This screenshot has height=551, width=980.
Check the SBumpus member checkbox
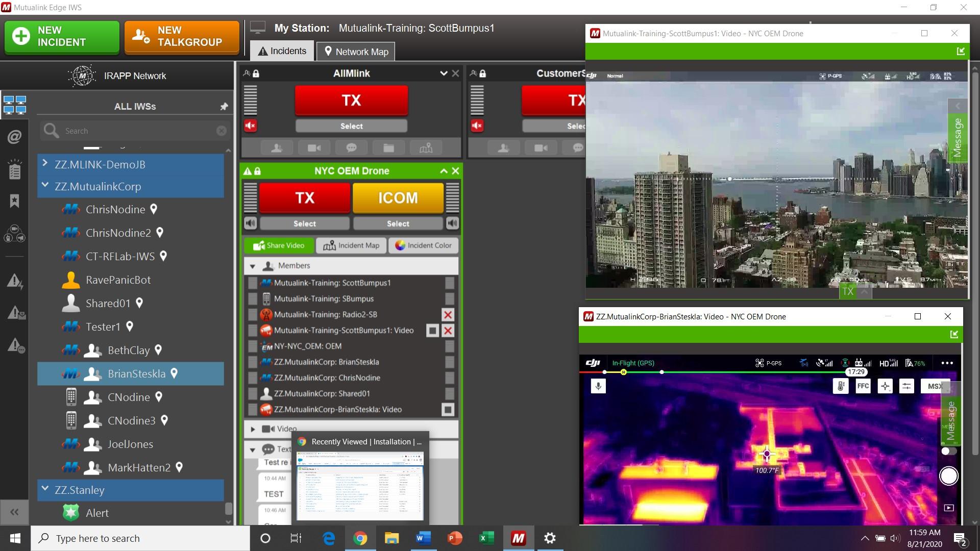[x=253, y=299]
